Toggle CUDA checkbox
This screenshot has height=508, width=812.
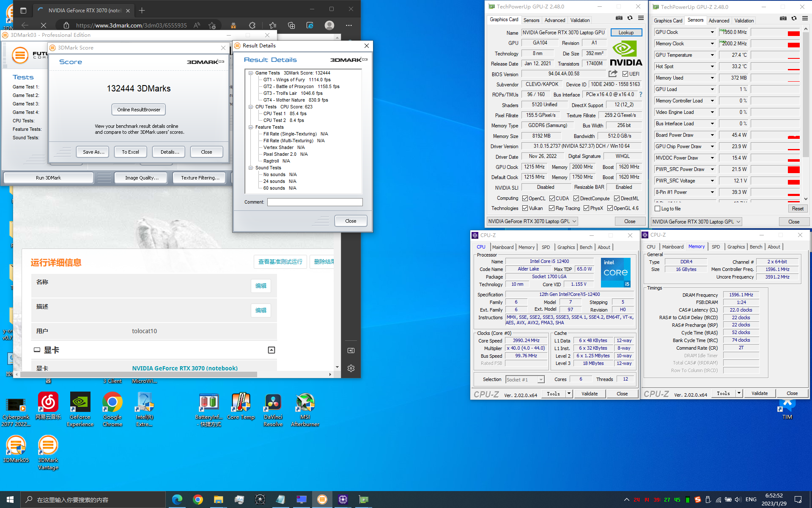(552, 199)
